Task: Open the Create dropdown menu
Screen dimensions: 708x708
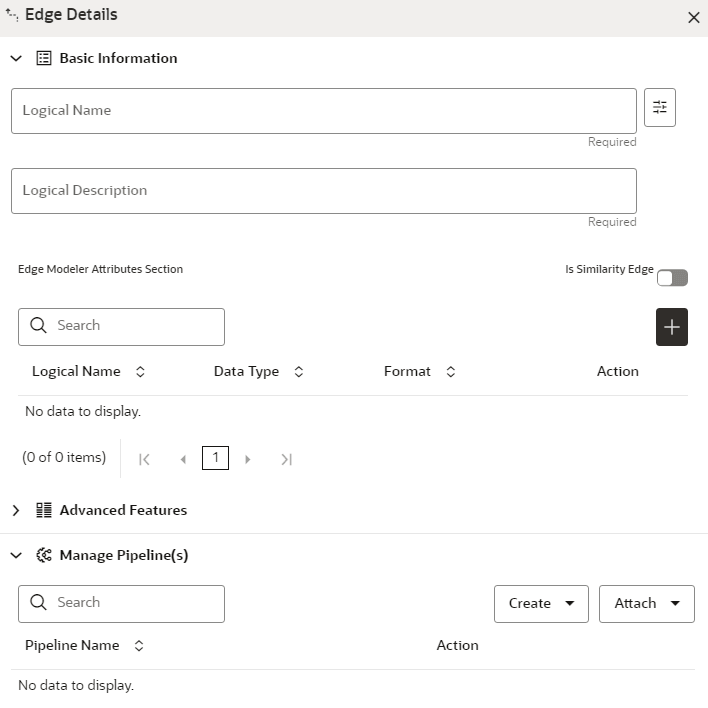Action: tap(541, 604)
